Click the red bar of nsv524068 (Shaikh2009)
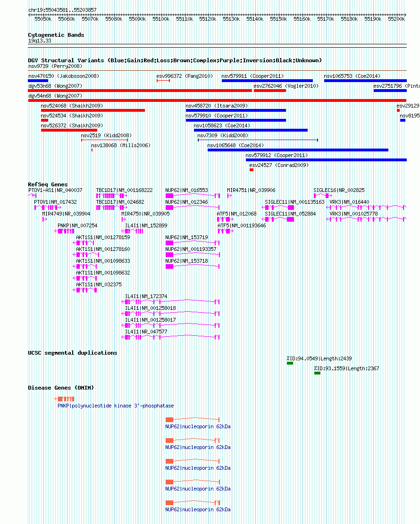This screenshot has width=420, height=524. click(x=93, y=110)
